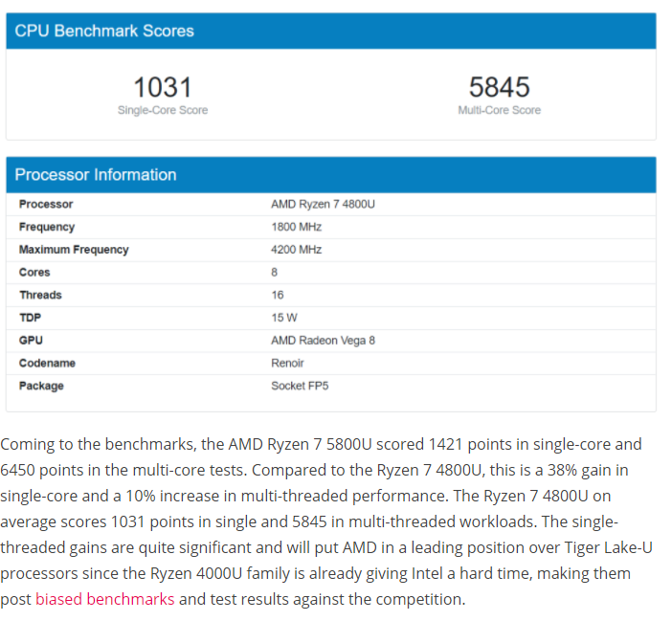
Task: Click the 'Processor' row label
Action: click(x=46, y=204)
